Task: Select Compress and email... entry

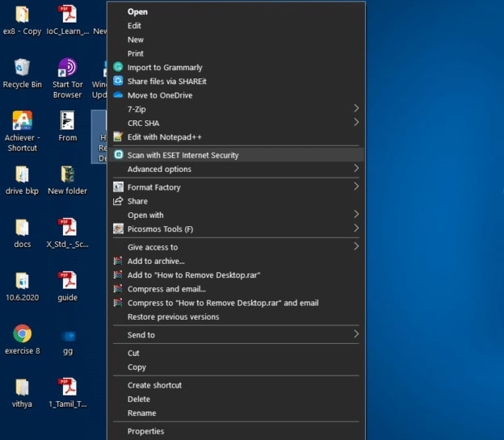Action: [x=236, y=289]
